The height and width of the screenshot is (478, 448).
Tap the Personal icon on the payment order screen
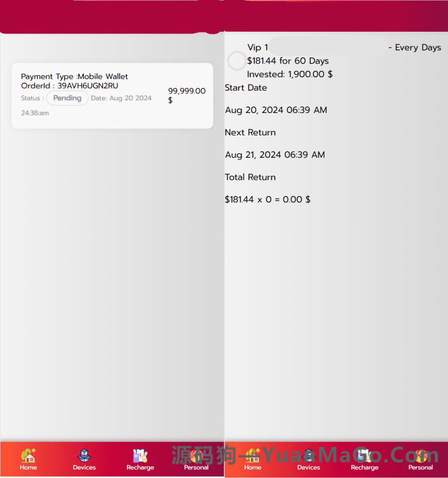click(196, 456)
